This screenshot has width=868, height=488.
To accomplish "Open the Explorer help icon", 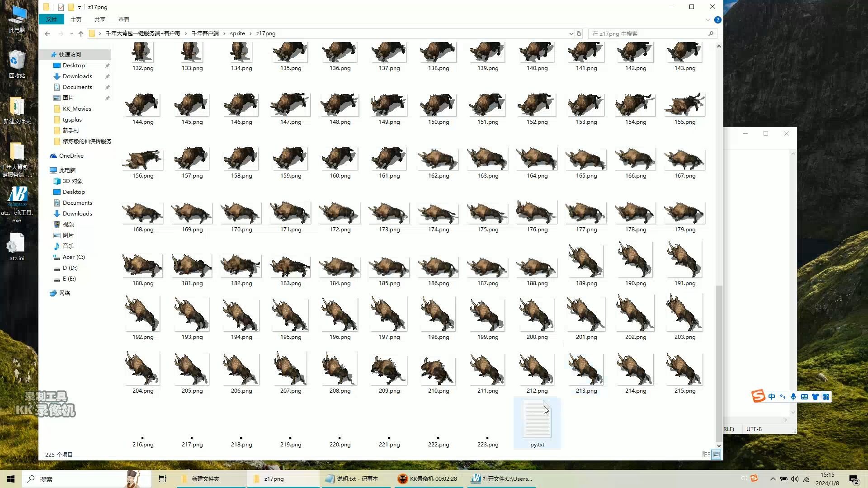I will (x=717, y=20).
